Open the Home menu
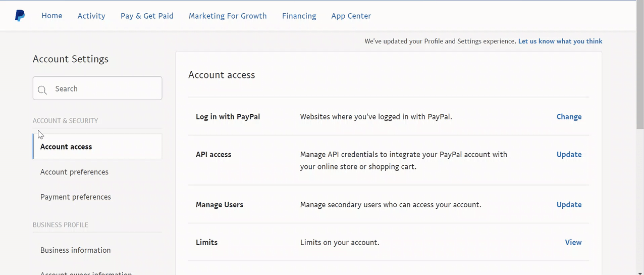The height and width of the screenshot is (275, 644). coord(52,16)
